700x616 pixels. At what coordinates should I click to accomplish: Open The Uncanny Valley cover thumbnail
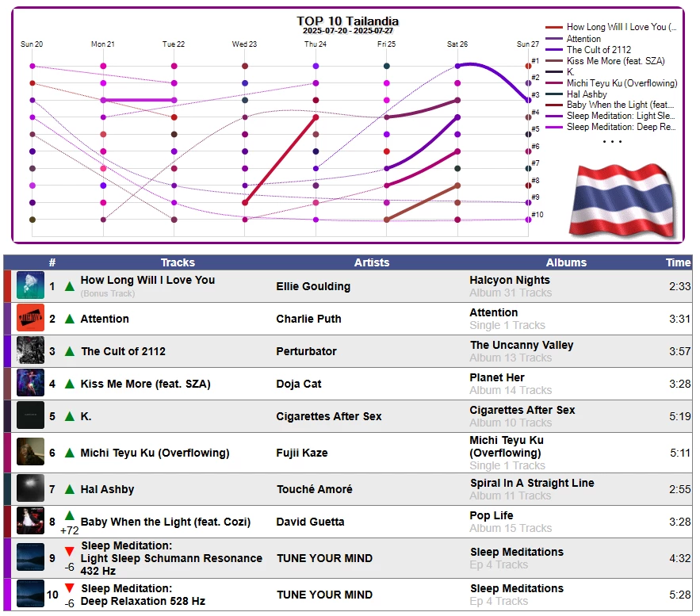click(x=30, y=351)
